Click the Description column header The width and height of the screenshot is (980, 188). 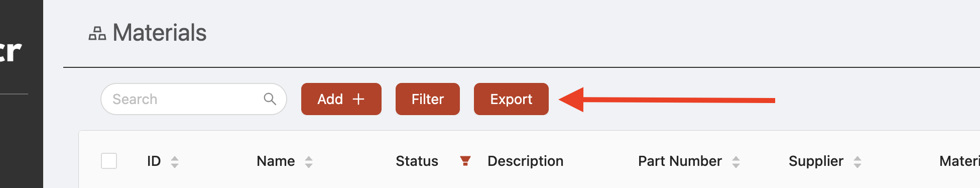pyautogui.click(x=525, y=161)
